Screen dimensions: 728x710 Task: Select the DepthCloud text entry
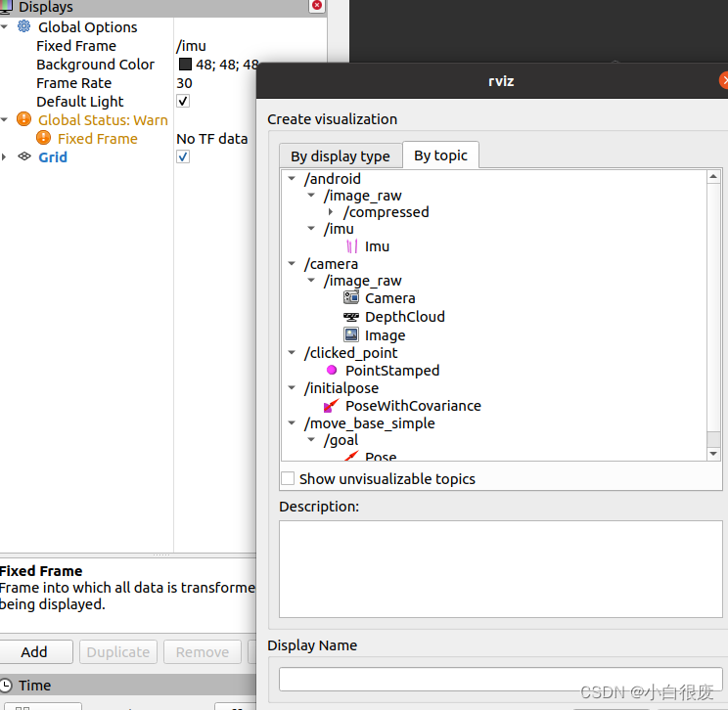tap(405, 317)
